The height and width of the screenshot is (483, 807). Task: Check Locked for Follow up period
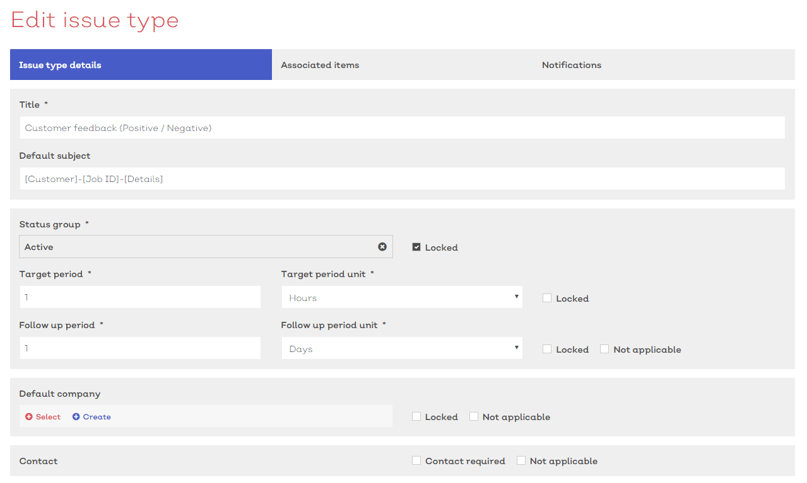click(547, 349)
